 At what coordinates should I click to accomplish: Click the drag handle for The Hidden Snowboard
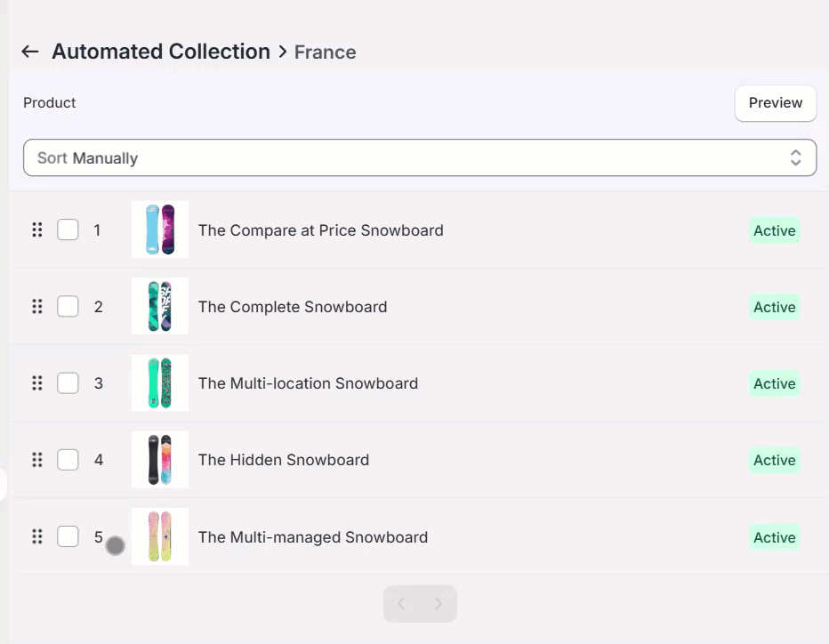[x=36, y=460]
